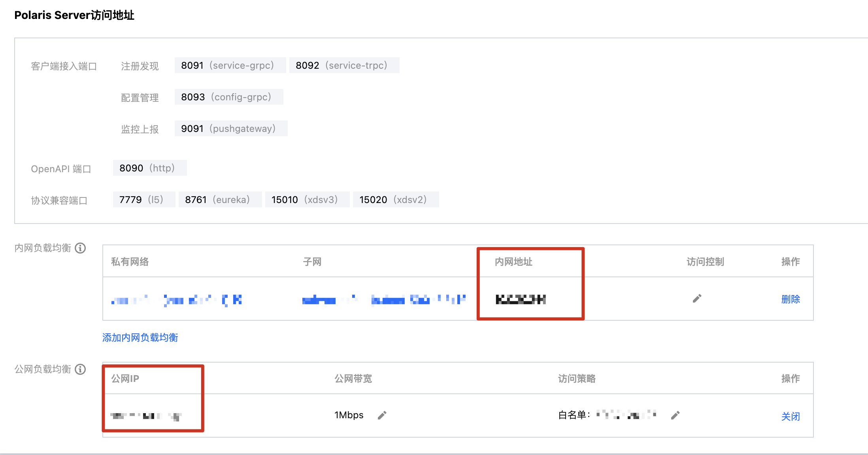The image size is (868, 455).
Task: Click 内网地址 column header
Action: (x=513, y=262)
